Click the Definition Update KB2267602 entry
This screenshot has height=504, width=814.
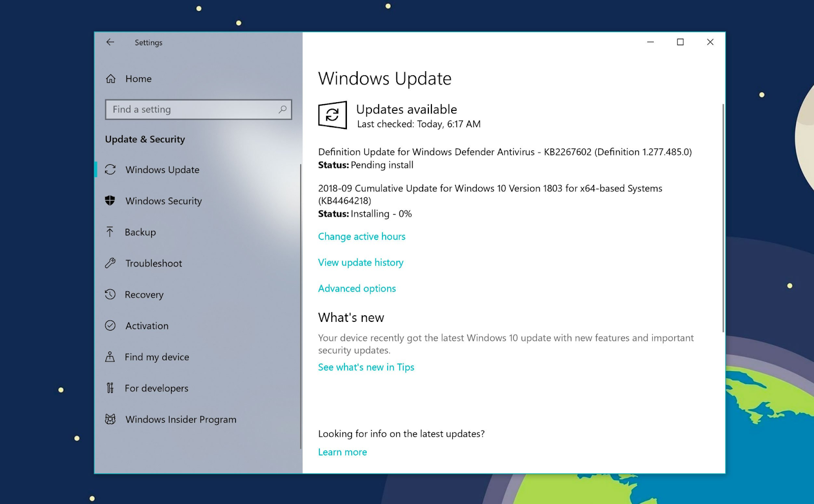pos(505,152)
